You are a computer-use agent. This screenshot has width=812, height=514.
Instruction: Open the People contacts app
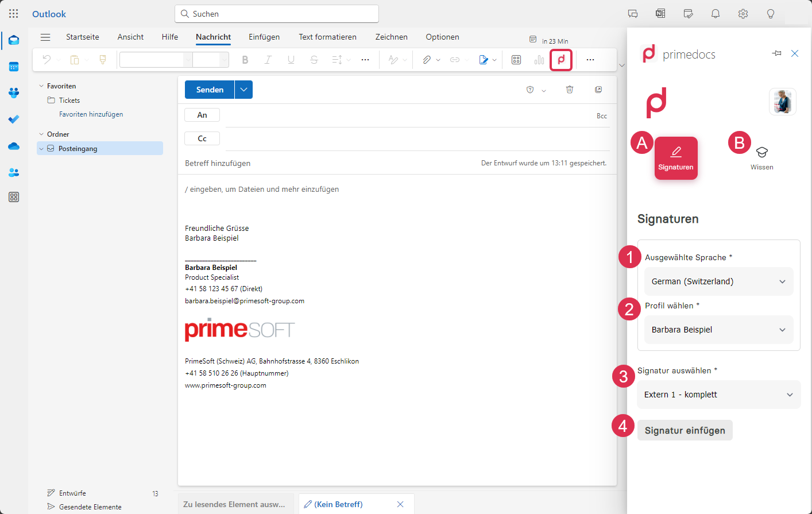(x=14, y=172)
